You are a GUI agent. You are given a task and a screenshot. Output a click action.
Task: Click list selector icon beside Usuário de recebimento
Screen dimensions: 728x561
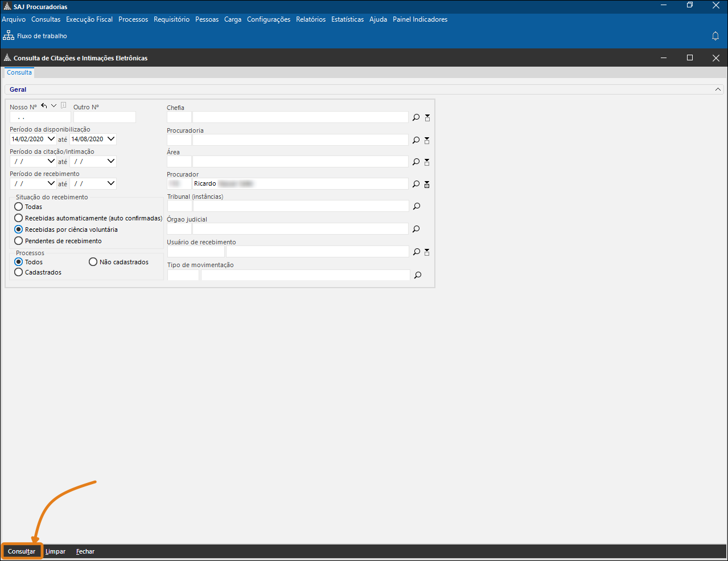[427, 252]
